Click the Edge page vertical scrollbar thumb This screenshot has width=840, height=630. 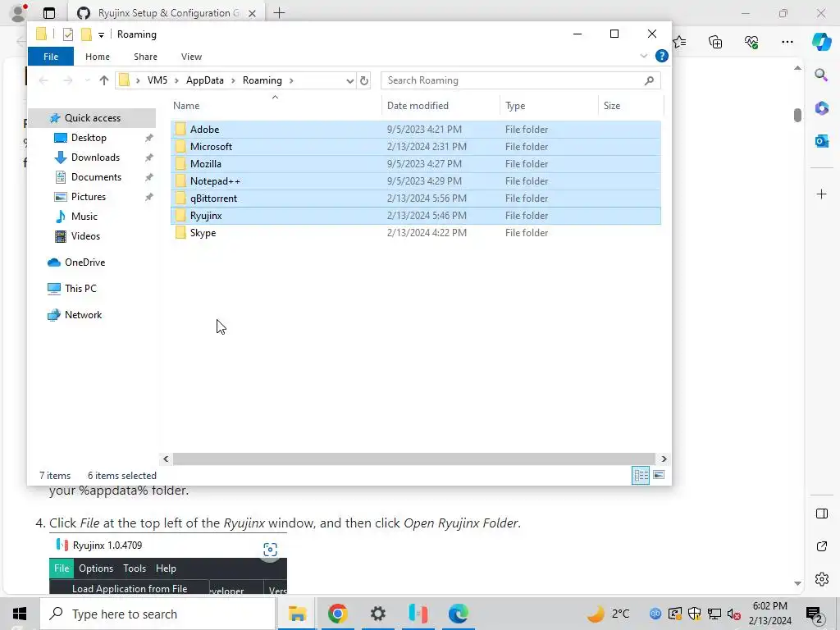click(797, 115)
